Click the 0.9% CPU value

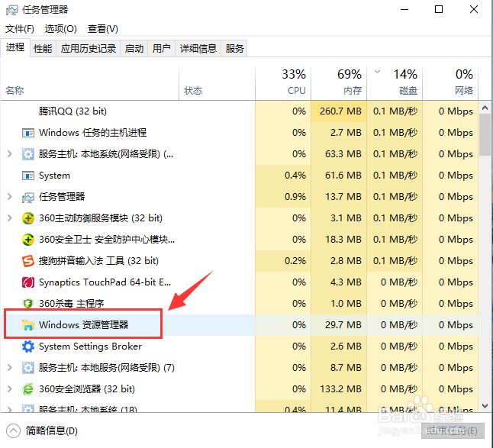point(295,197)
